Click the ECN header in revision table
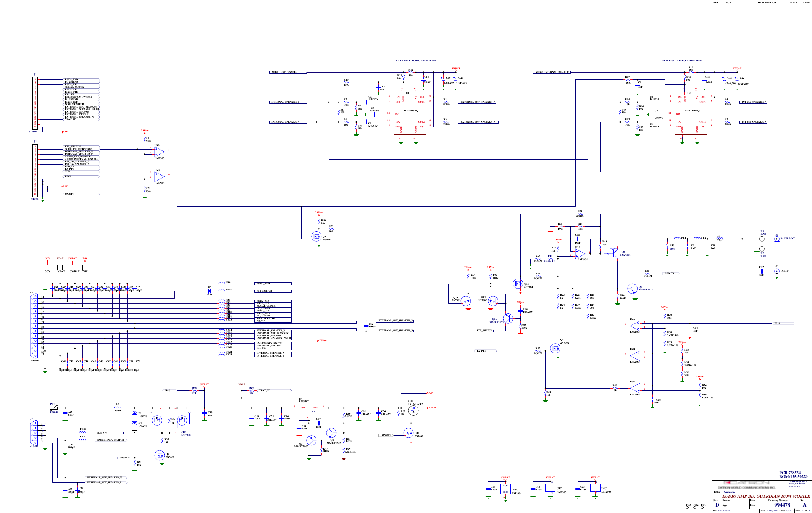812x513 pixels. pos(728,3)
